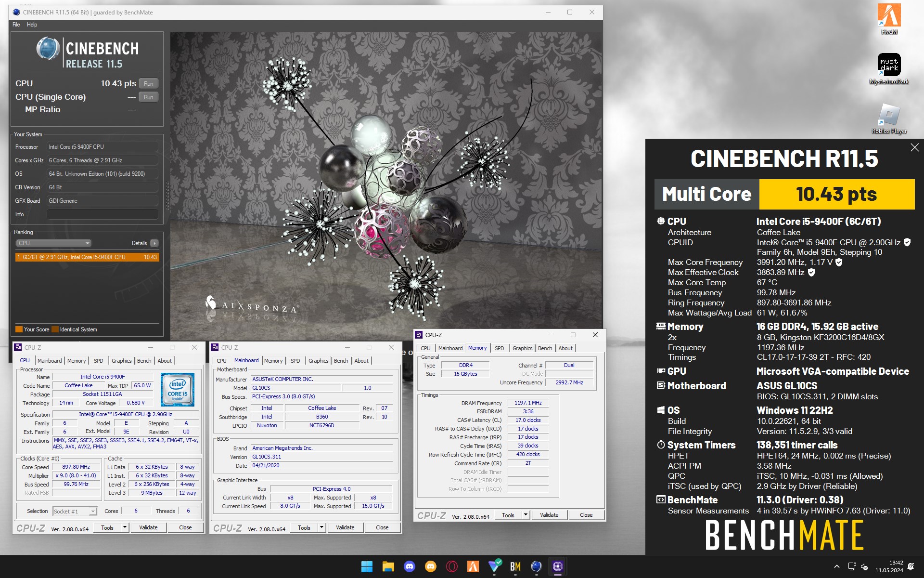Expand Tools dropdown arrow in right CPU-Z window
The image size is (924, 578).
pos(526,515)
